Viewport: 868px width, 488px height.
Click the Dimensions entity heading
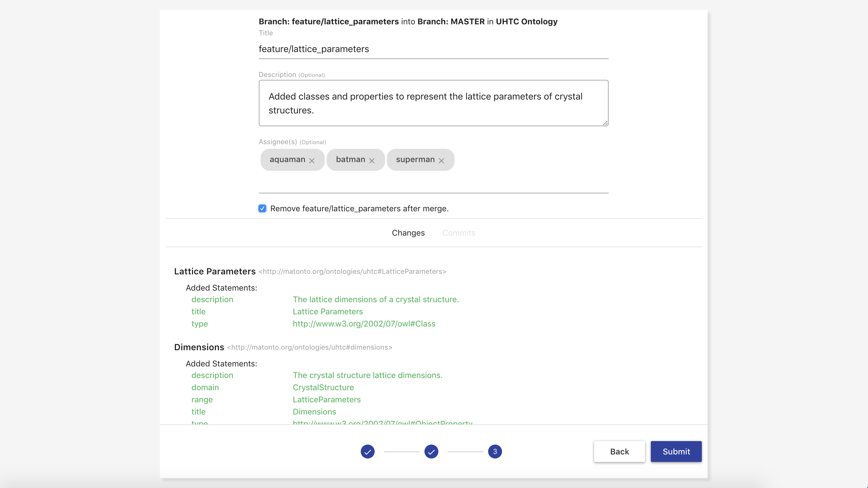pyautogui.click(x=199, y=347)
